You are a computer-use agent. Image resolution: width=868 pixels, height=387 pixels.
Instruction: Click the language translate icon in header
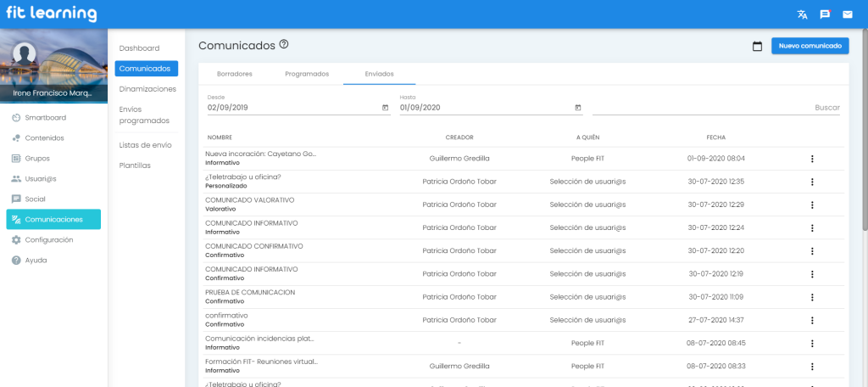[802, 14]
